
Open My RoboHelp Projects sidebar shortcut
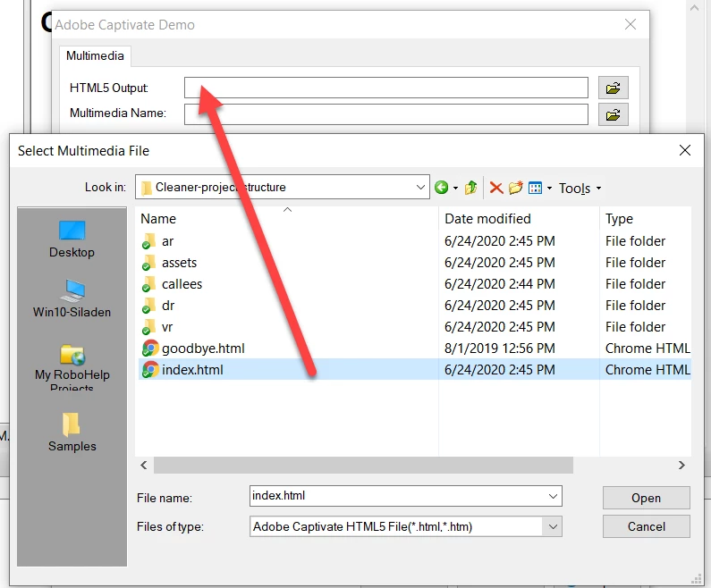72,367
